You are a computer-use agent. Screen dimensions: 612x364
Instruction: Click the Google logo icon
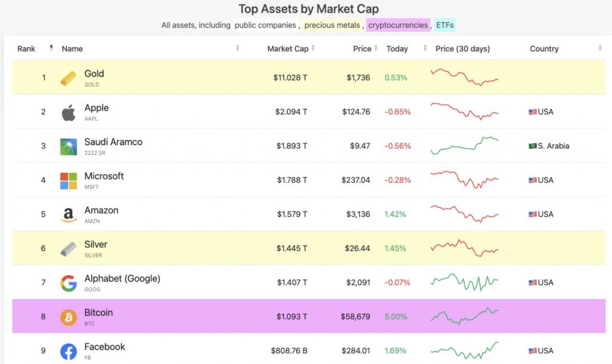pos(69,283)
